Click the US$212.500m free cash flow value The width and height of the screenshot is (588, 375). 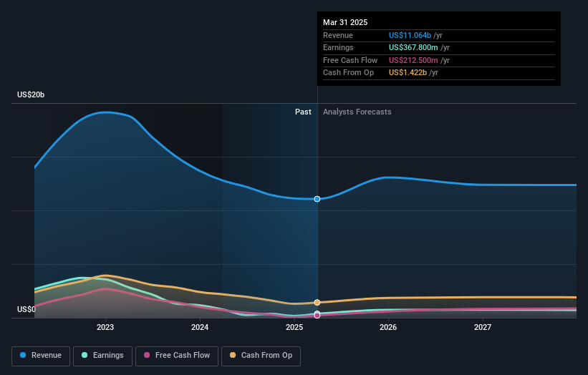point(413,60)
